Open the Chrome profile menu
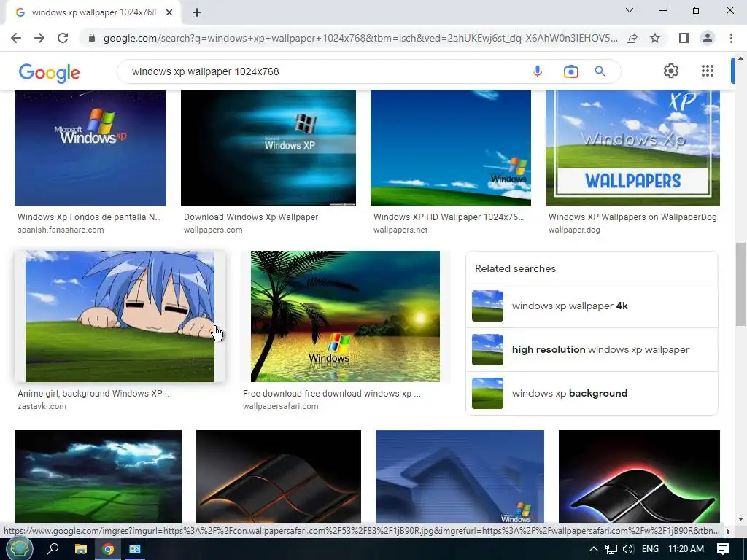The width and height of the screenshot is (747, 560). [708, 38]
